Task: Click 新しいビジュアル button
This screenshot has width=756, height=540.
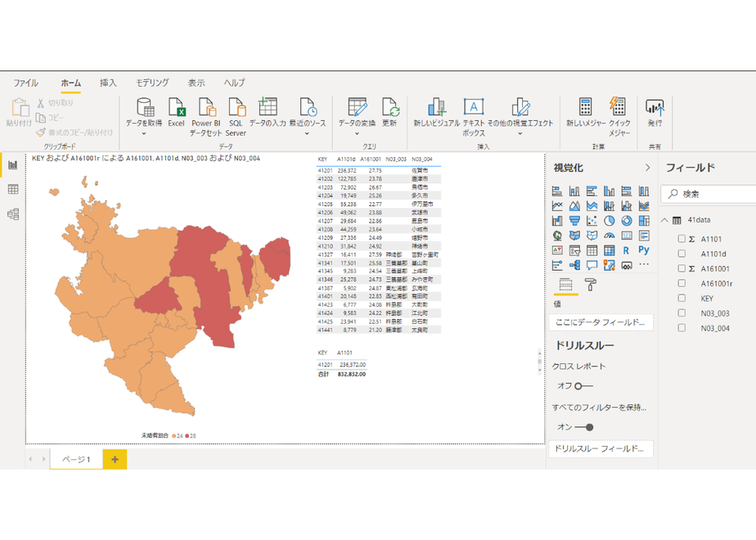Action: pos(436,112)
